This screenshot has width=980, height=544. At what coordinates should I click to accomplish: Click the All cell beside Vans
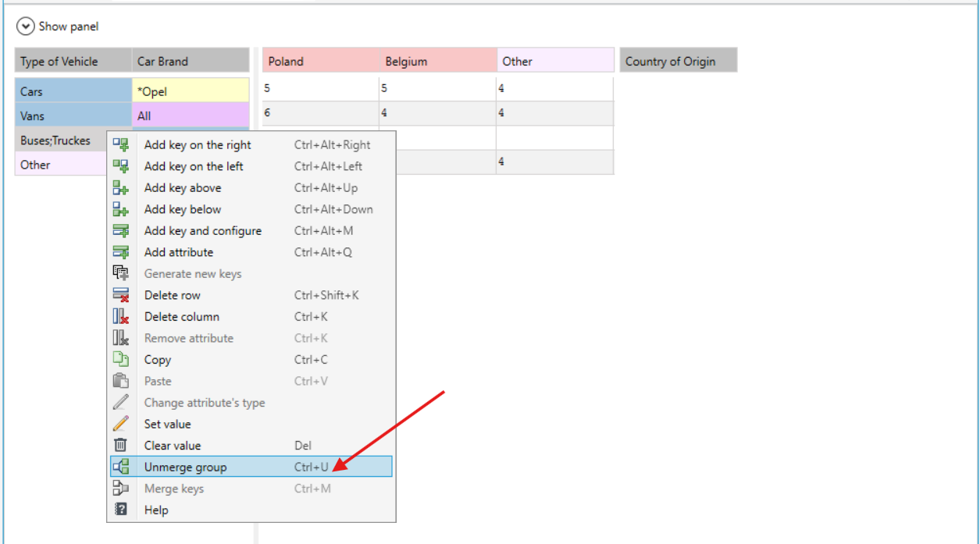point(191,116)
